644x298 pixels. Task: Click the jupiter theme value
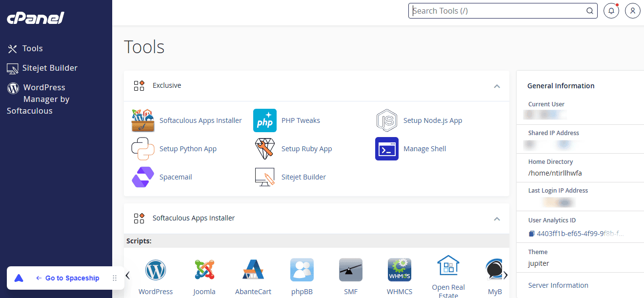click(539, 263)
